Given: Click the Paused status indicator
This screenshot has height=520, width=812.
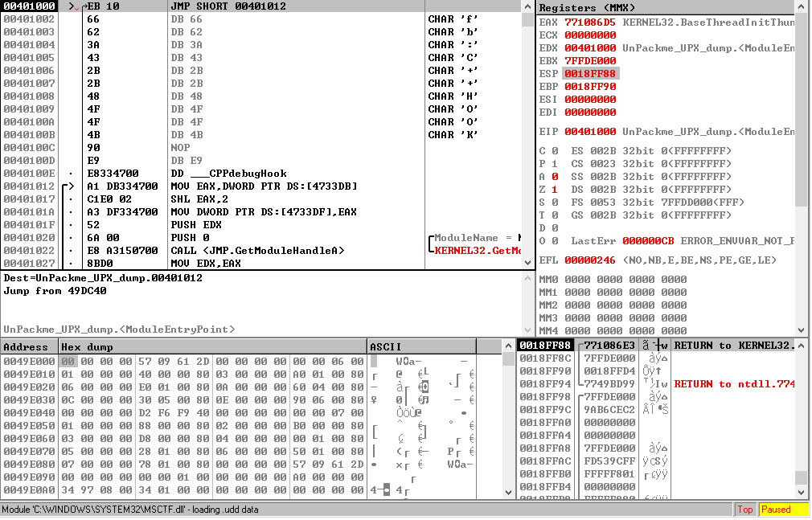Looking at the screenshot, I should 783,510.
